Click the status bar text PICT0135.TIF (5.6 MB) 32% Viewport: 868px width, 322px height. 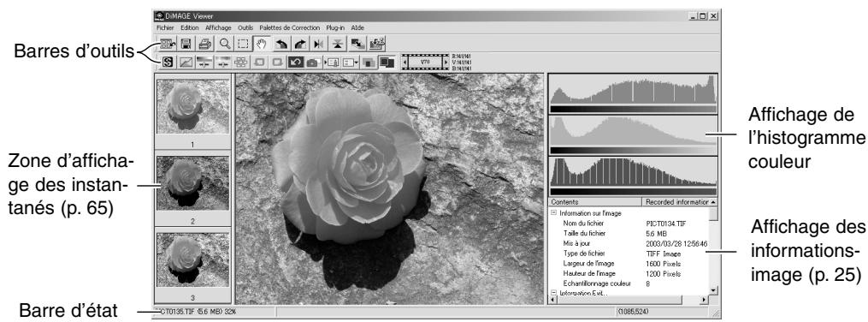pyautogui.click(x=195, y=312)
